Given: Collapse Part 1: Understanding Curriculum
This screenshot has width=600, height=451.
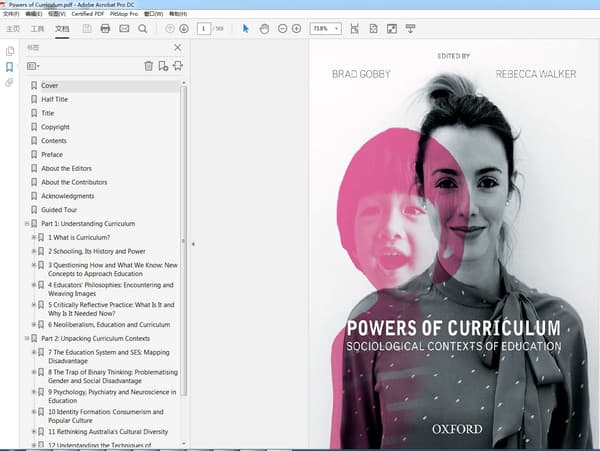Looking at the screenshot, I should [x=27, y=223].
